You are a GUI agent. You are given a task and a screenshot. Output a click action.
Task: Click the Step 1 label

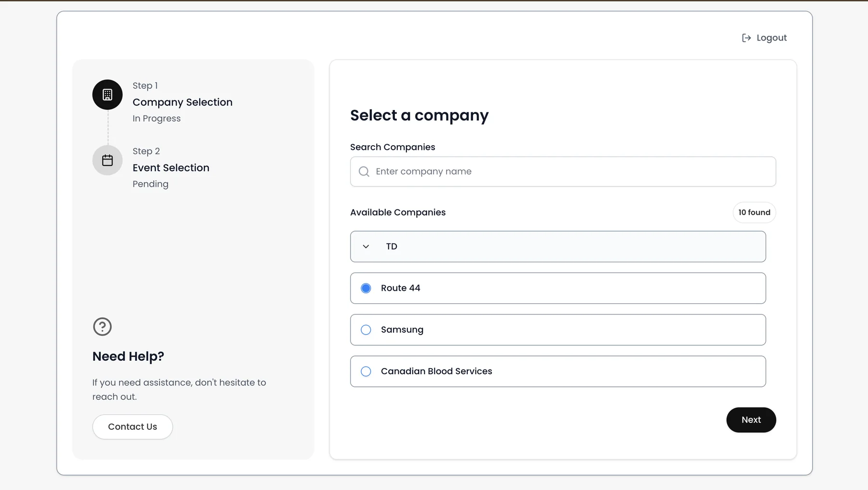click(x=145, y=86)
